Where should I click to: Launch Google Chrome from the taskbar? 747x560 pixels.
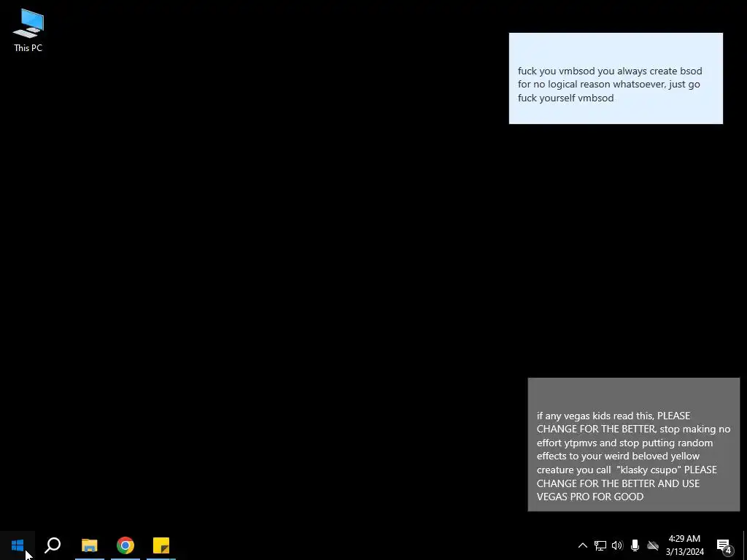[x=125, y=545]
